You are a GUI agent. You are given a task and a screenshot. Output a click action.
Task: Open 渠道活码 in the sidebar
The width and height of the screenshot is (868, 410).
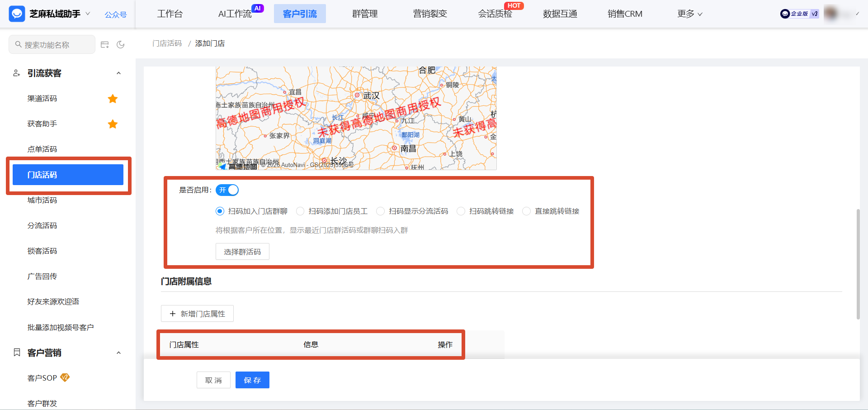pos(42,98)
